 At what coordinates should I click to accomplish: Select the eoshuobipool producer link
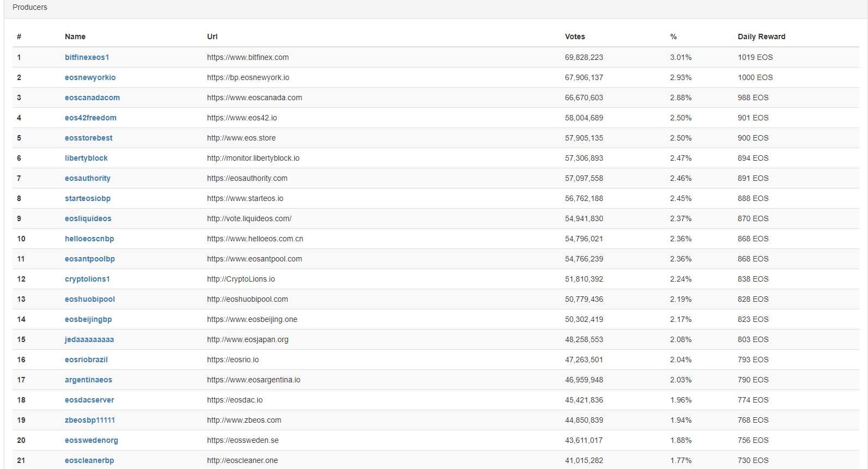[x=89, y=299]
